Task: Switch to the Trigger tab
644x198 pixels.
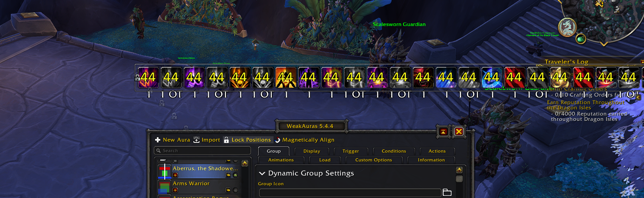Action: pos(351,151)
